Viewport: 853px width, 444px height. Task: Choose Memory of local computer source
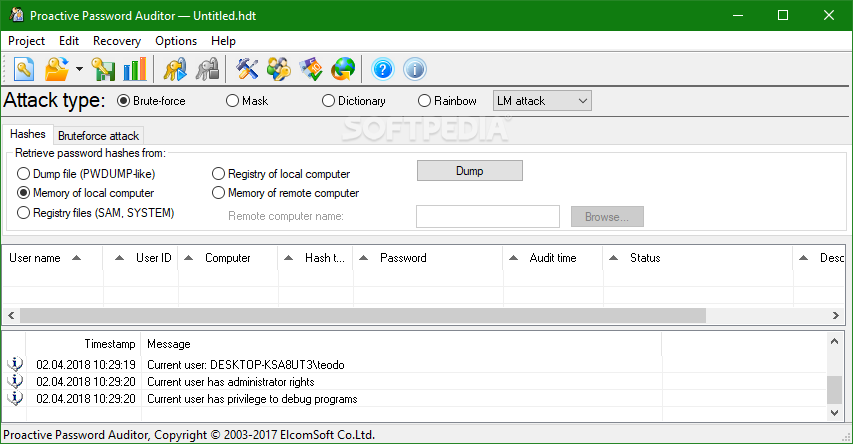click(85, 193)
